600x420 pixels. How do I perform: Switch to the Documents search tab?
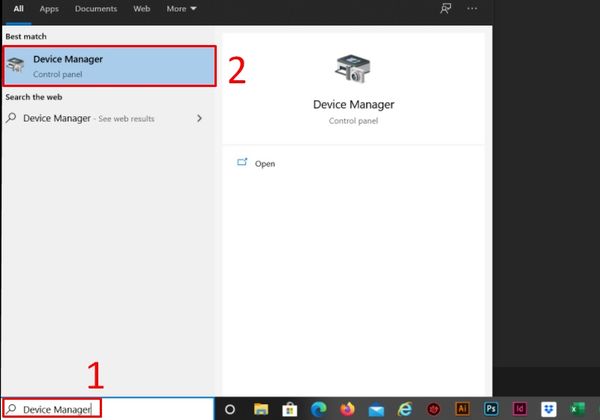[x=97, y=8]
